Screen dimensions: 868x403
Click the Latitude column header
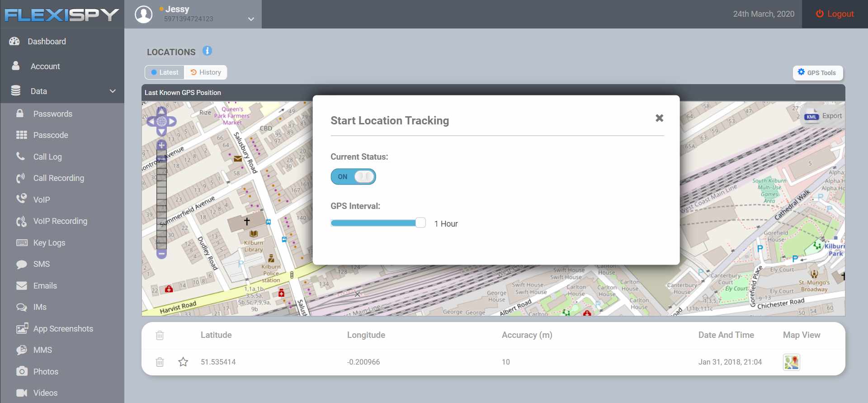[x=216, y=335]
